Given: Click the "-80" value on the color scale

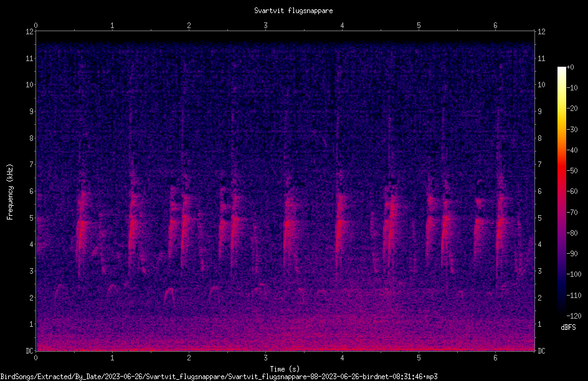Looking at the screenshot, I should click(572, 233).
